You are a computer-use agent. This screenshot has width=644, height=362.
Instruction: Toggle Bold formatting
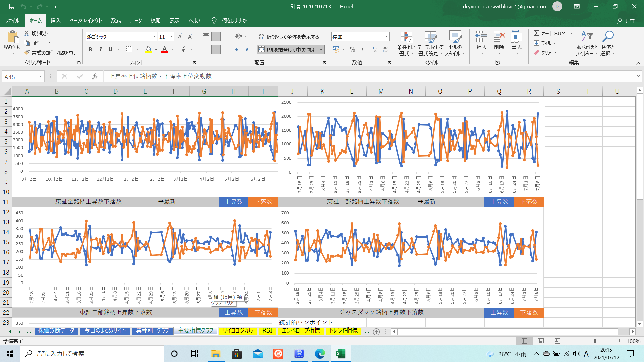[90, 49]
